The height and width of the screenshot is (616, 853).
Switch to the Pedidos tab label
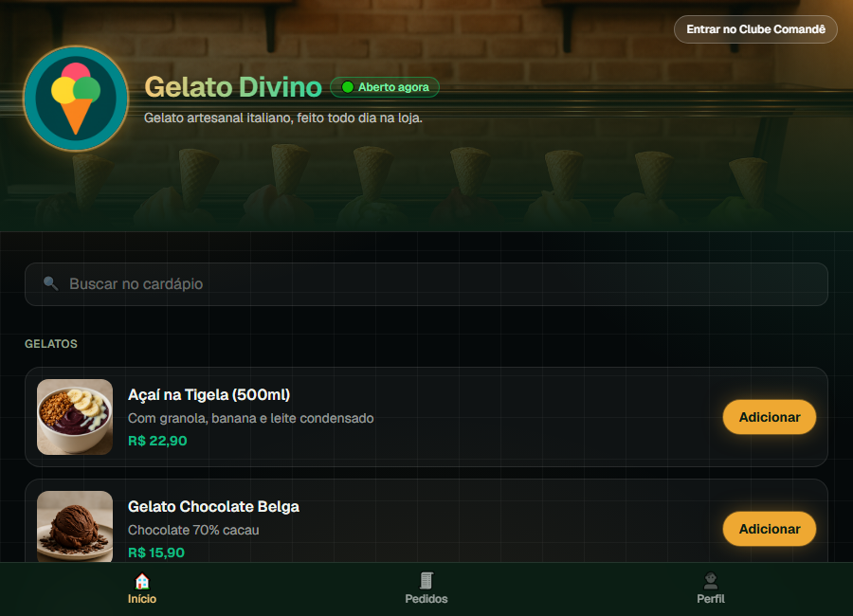[x=426, y=599]
